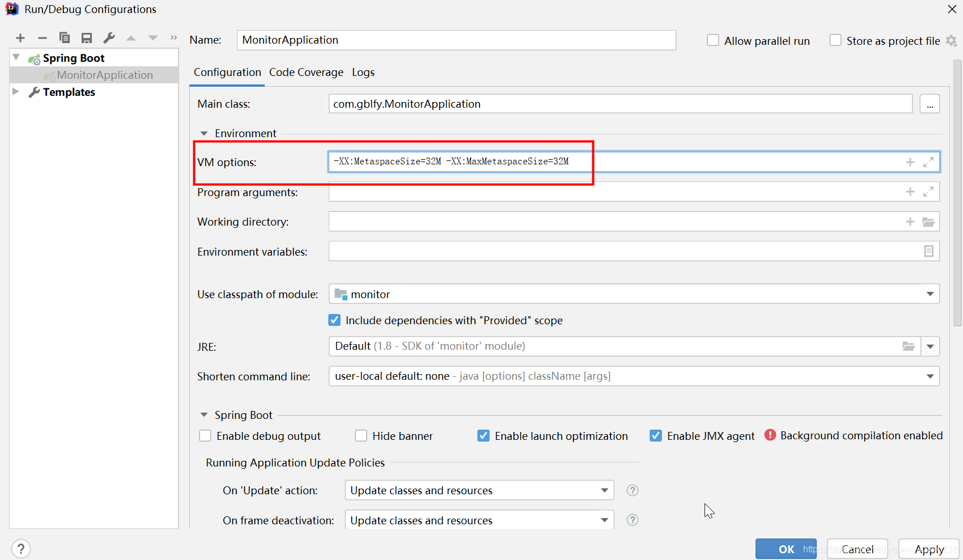Add a new configuration with the plus icon
The height and width of the screenshot is (560, 963).
click(20, 38)
